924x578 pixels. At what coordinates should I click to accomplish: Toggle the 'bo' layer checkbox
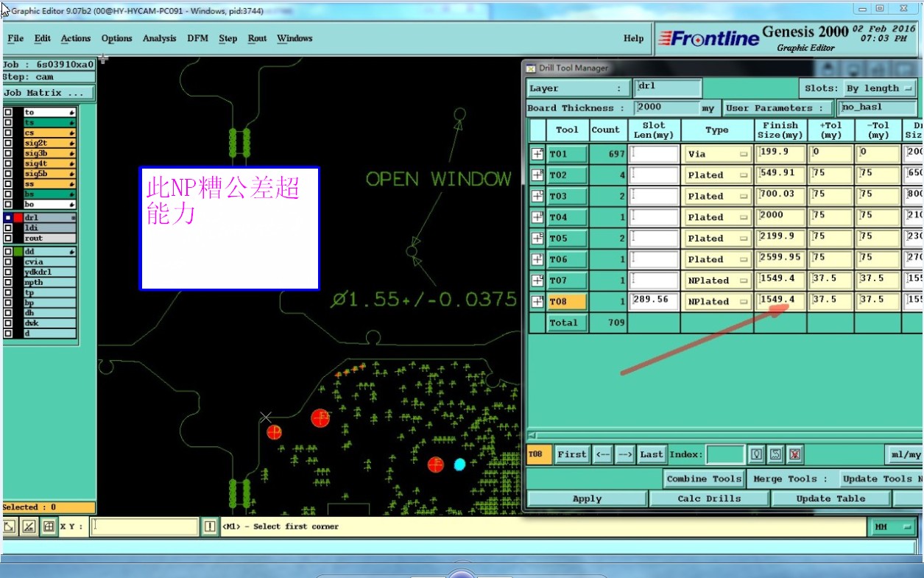[8, 205]
